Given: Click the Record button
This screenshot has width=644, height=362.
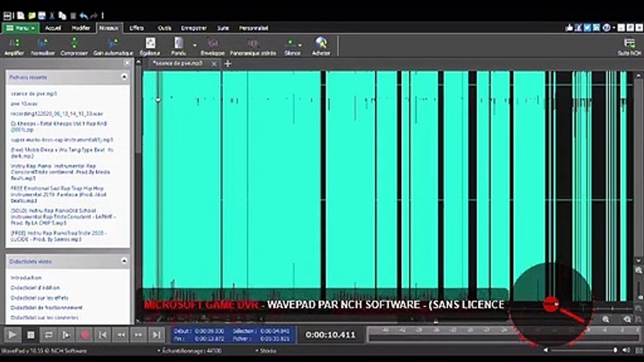Looking at the screenshot, I should pyautogui.click(x=85, y=335).
